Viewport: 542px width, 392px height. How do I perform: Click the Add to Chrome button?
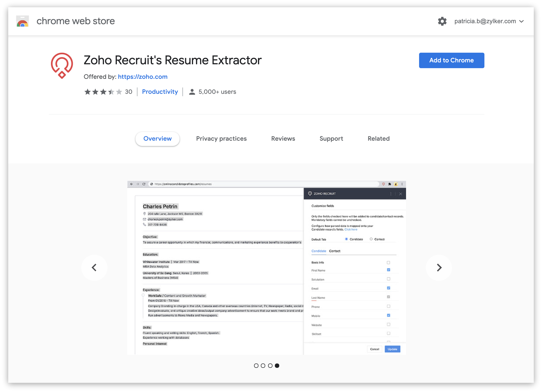pyautogui.click(x=451, y=60)
